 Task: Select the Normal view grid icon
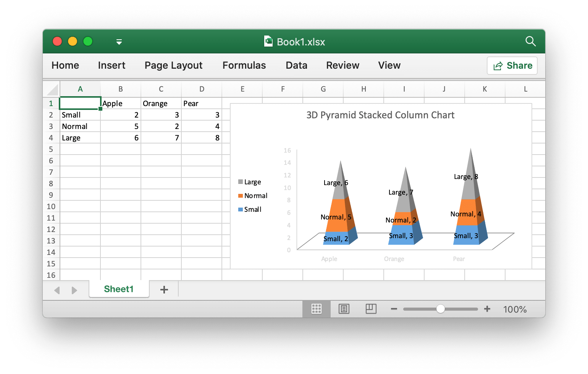tap(316, 309)
